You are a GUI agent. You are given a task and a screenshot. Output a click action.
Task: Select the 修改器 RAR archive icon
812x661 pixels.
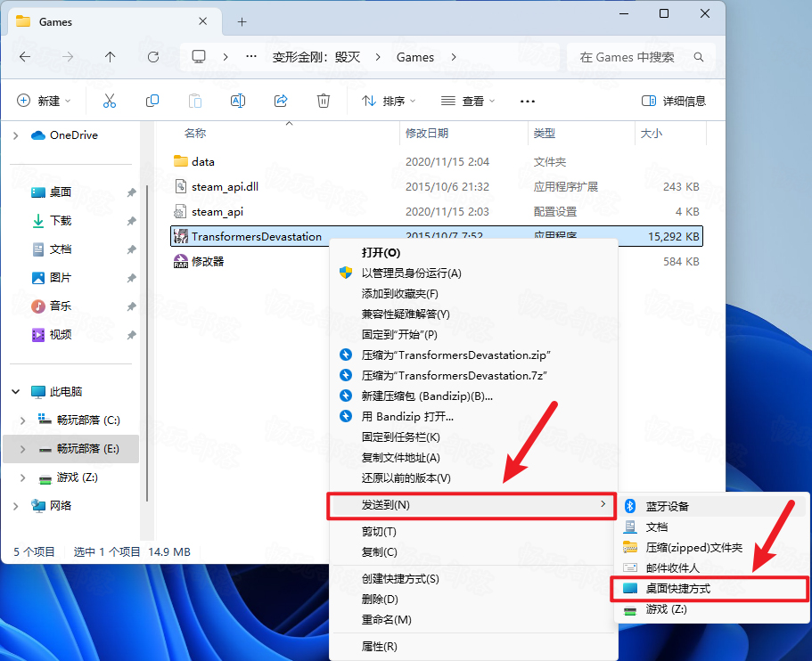coord(181,261)
